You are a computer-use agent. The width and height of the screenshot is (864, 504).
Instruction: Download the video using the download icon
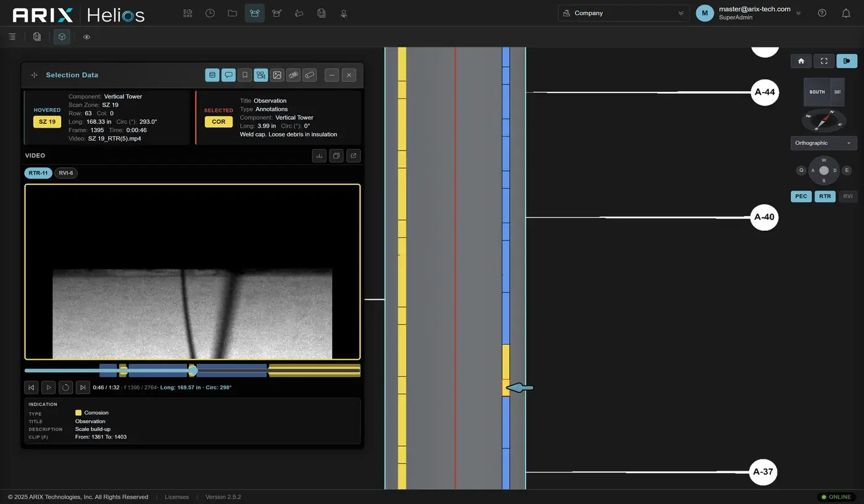click(x=319, y=155)
